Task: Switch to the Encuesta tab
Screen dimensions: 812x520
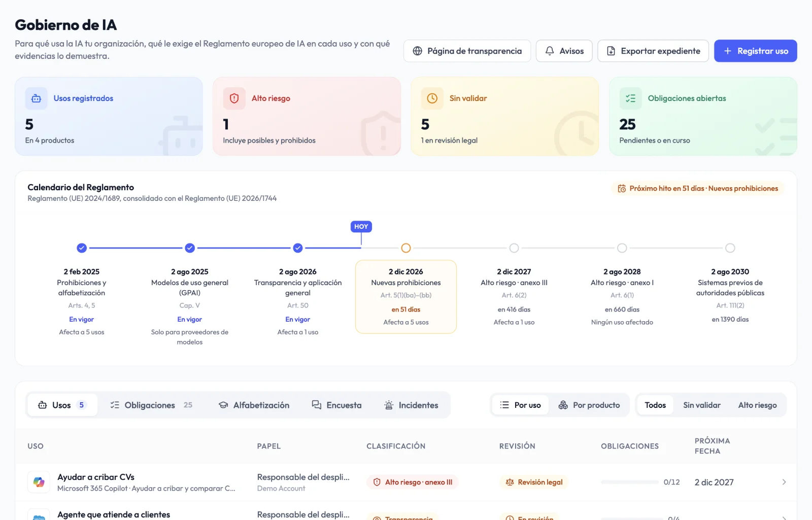Action: tap(337, 405)
